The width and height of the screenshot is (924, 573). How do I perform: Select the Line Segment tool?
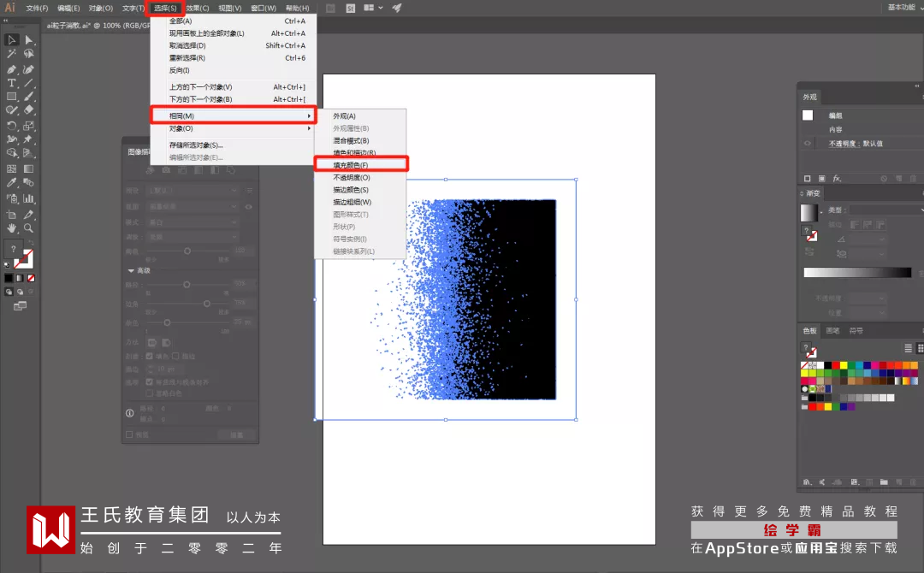tap(29, 83)
